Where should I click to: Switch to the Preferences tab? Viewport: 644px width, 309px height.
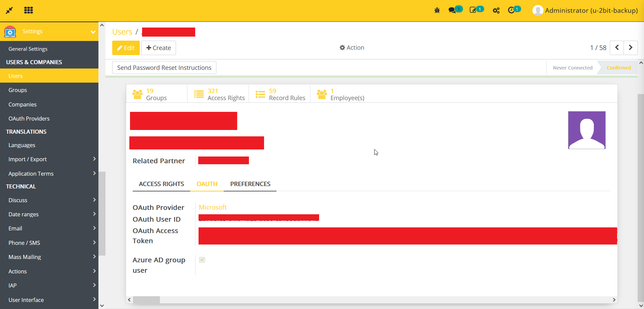(250, 184)
